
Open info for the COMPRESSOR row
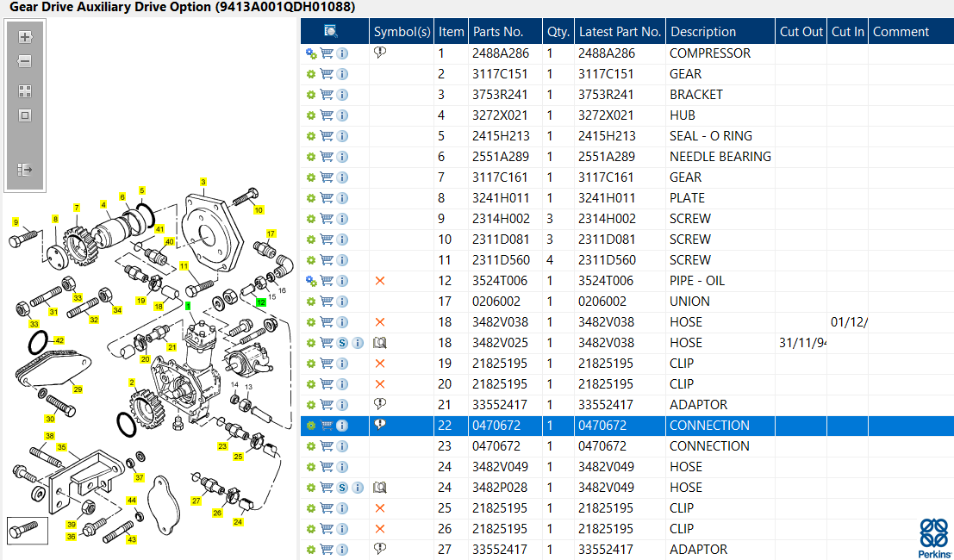click(342, 53)
